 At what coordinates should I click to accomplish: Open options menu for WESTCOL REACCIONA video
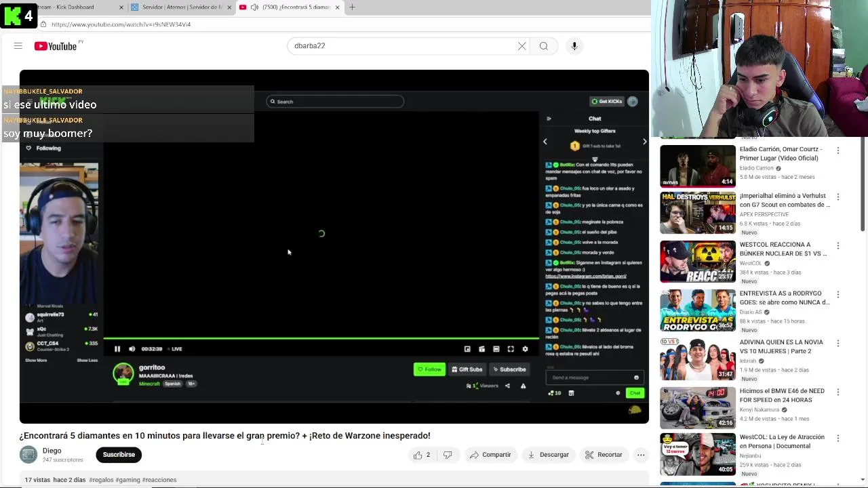[x=838, y=246]
